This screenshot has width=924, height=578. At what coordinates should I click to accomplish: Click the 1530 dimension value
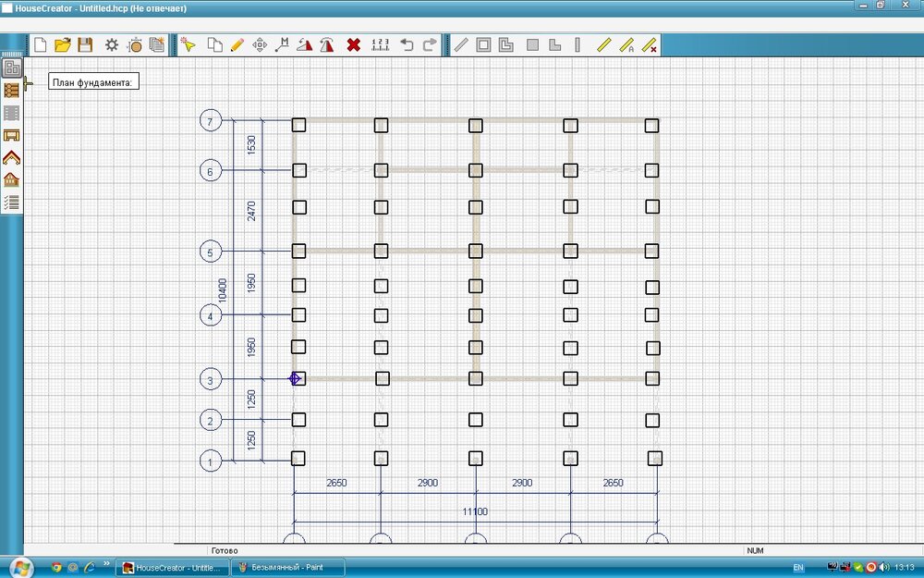coord(251,145)
